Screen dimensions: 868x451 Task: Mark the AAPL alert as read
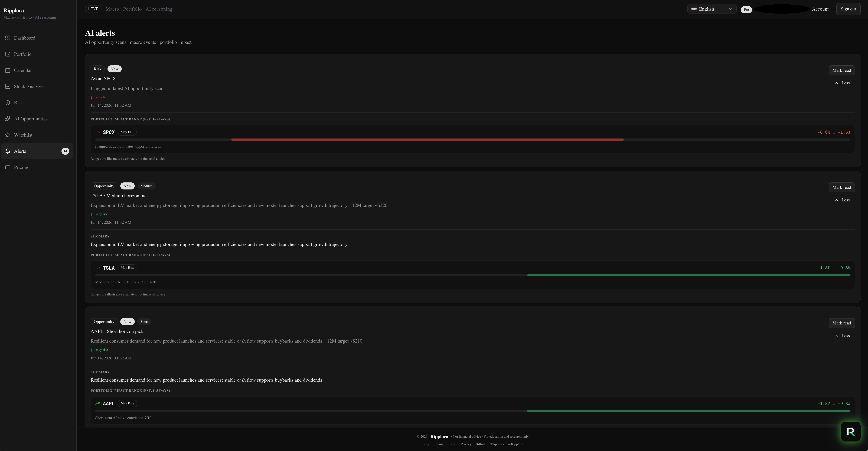(x=841, y=323)
